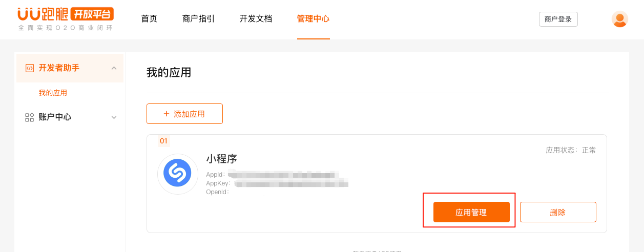644x252 pixels.
Task: Click the 小程序 blue app icon
Action: [177, 174]
